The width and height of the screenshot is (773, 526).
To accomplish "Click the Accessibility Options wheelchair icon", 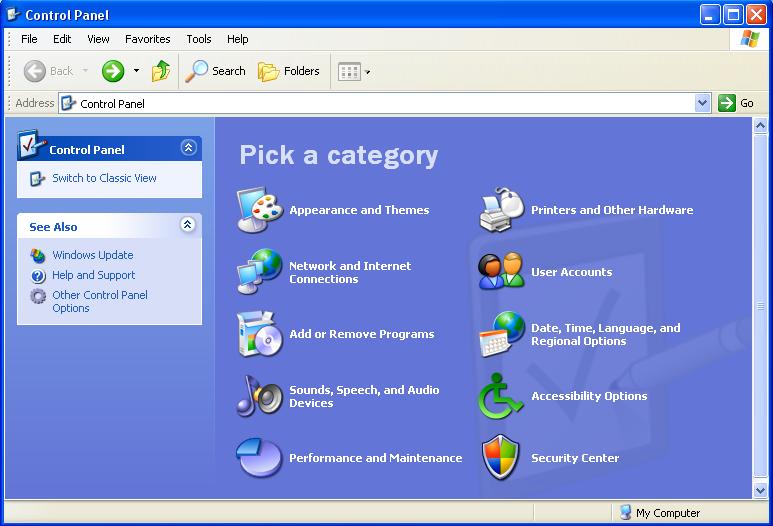I will tap(500, 396).
